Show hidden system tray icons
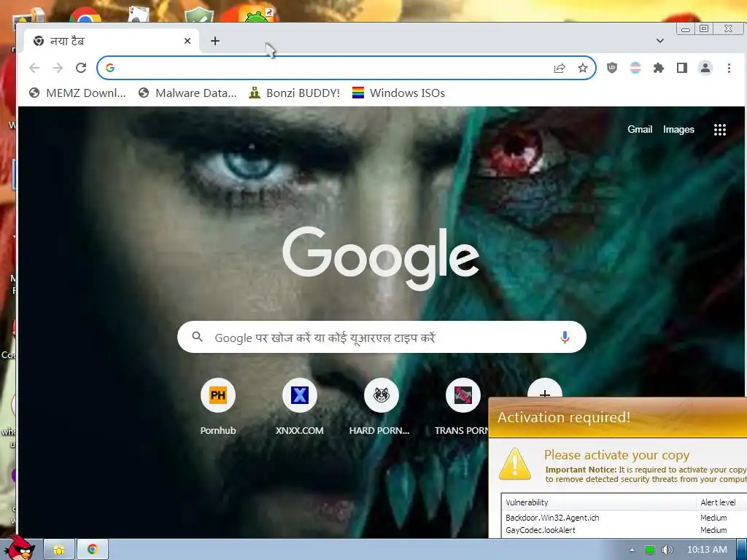747x560 pixels. click(632, 550)
